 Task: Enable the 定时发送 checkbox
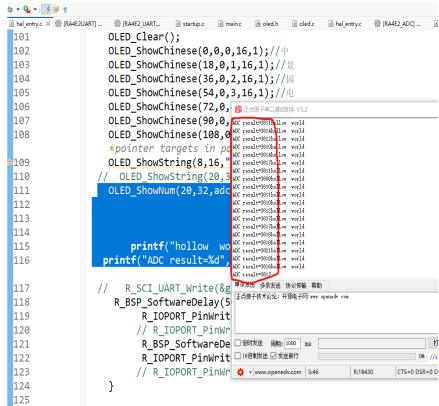(x=238, y=342)
